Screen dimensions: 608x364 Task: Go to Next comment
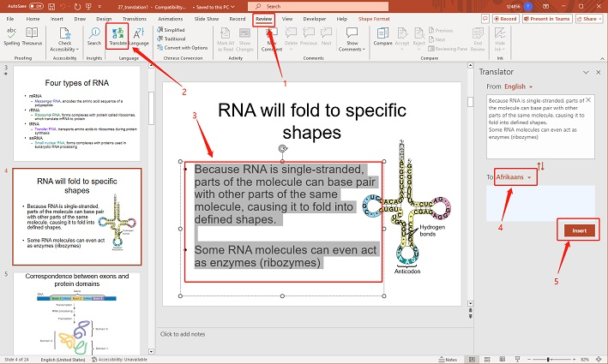click(326, 36)
